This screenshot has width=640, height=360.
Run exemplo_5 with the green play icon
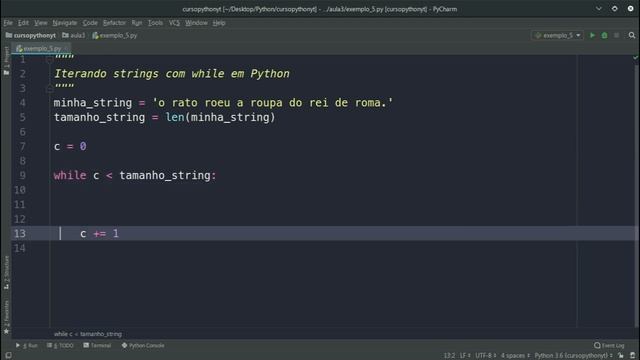click(x=592, y=36)
